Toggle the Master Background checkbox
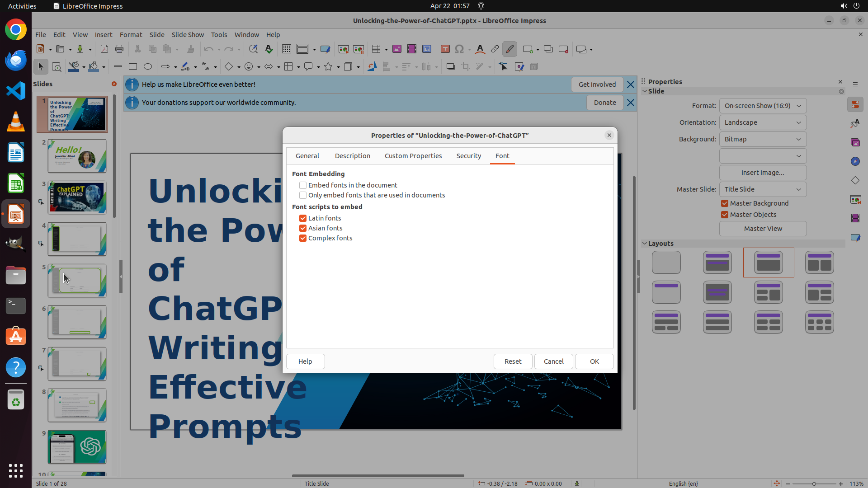 pos(725,203)
